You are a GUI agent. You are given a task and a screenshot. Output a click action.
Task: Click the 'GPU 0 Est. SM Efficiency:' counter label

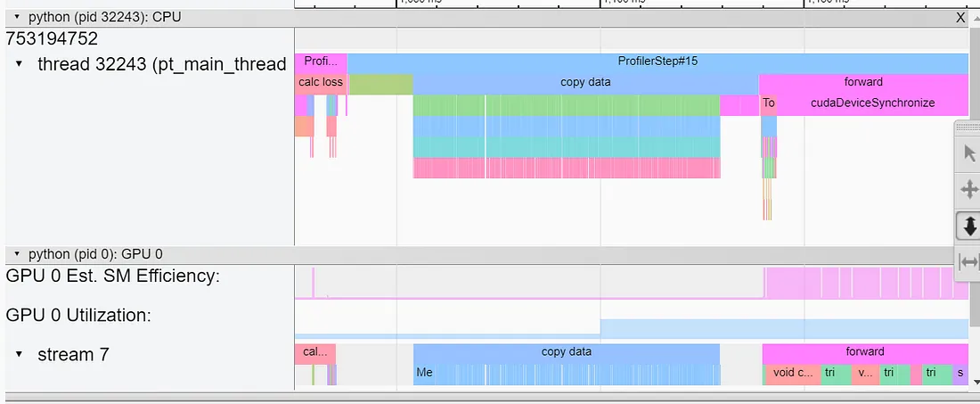pyautogui.click(x=112, y=276)
